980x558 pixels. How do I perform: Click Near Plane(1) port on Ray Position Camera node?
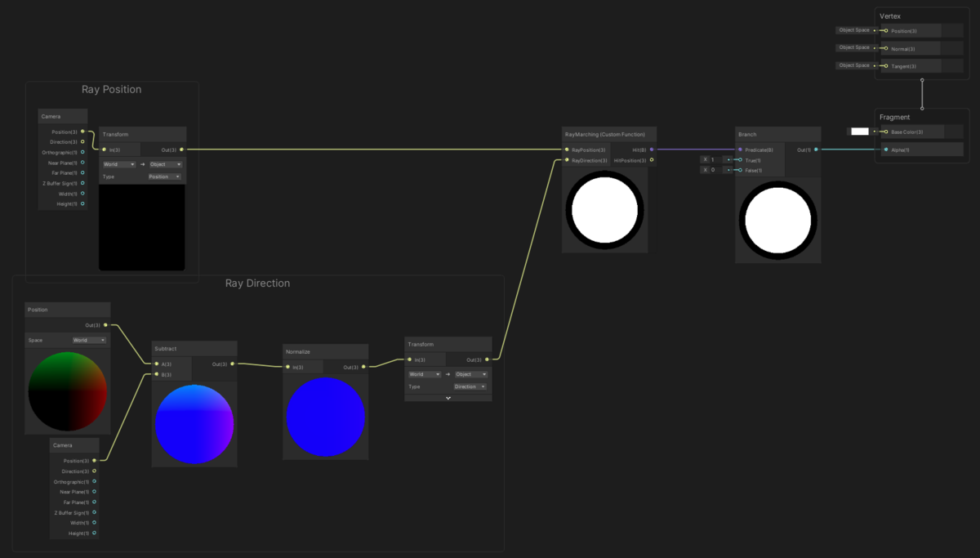point(82,163)
